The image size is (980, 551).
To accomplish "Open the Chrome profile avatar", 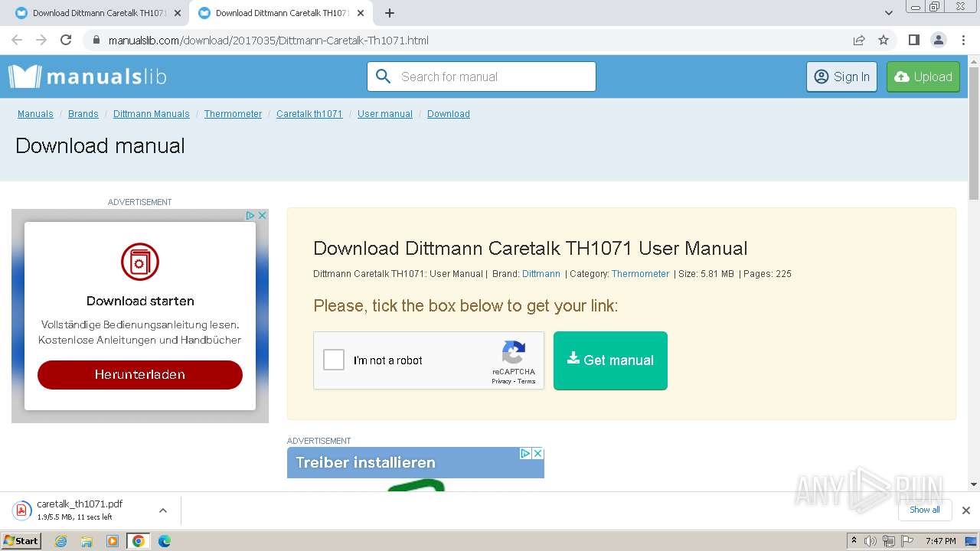I will 938,40.
